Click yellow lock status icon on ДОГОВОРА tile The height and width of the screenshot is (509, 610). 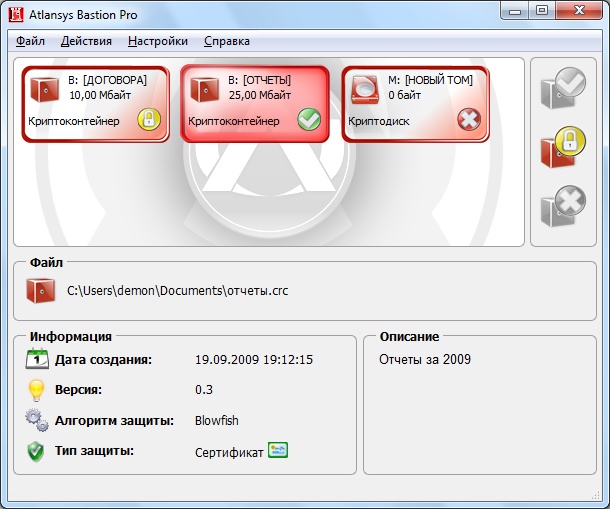[148, 120]
